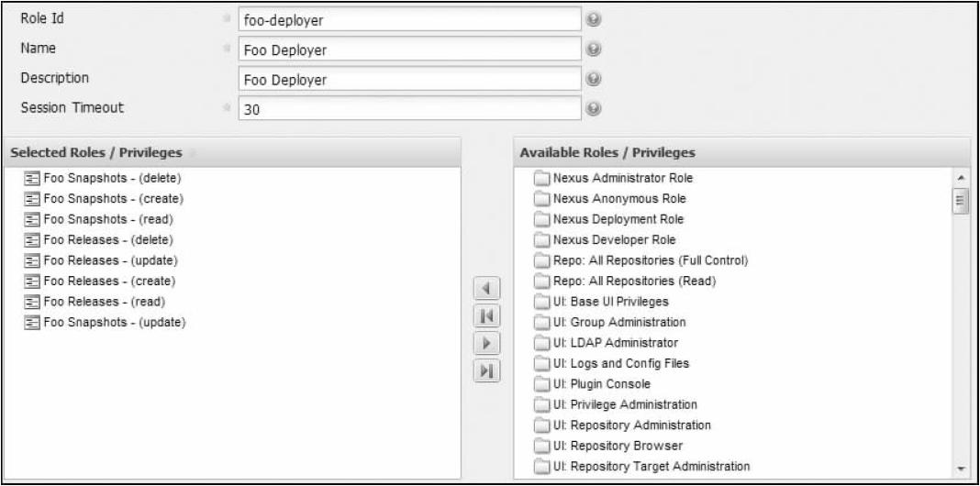Screen dimensions: 980x486
Task: Click folder icon of Nexus Administrator Role
Action: (x=541, y=178)
